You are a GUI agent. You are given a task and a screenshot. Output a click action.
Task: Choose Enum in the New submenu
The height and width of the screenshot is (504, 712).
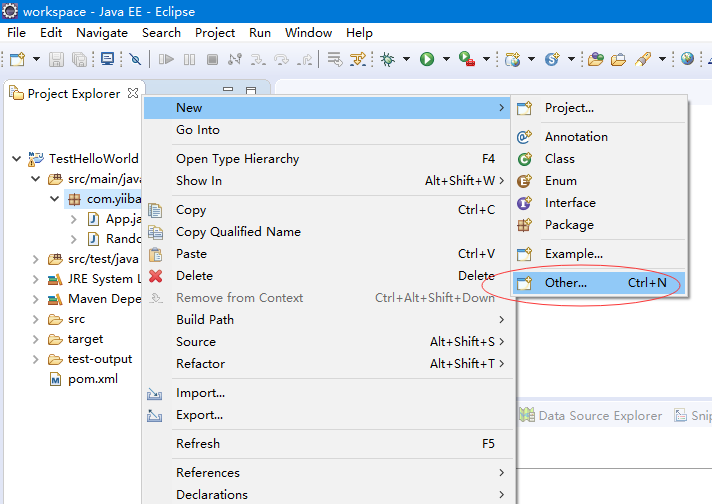click(599, 181)
